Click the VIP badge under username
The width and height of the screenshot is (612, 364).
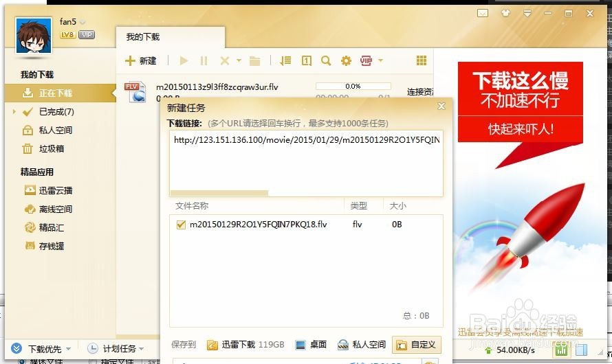point(86,35)
